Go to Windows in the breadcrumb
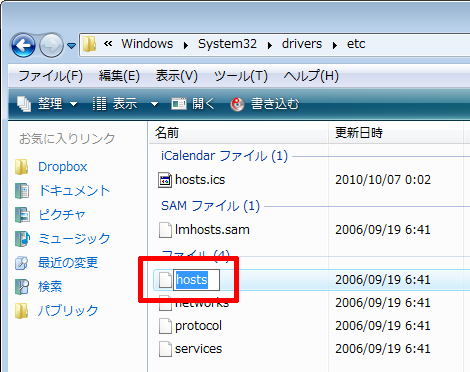Screen dimensions: 470x372 [x=147, y=44]
